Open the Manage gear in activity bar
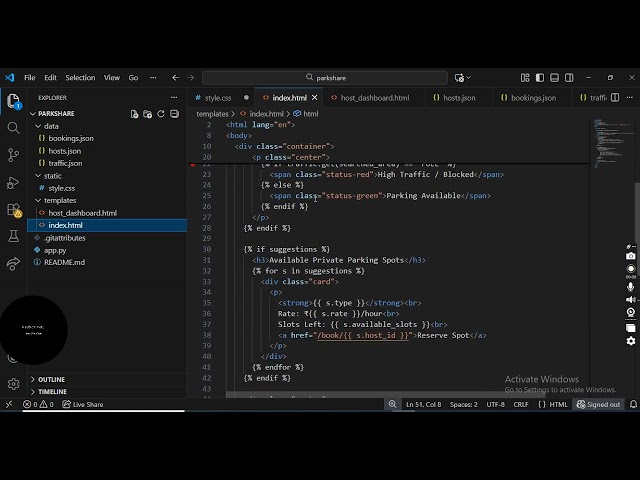Viewport: 640px width, 480px height. 13,384
